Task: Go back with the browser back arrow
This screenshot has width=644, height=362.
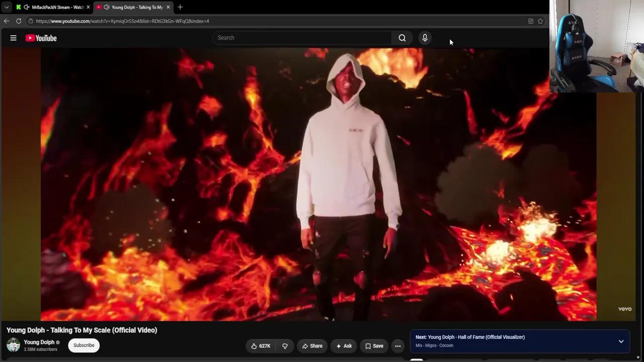Action: (x=7, y=21)
